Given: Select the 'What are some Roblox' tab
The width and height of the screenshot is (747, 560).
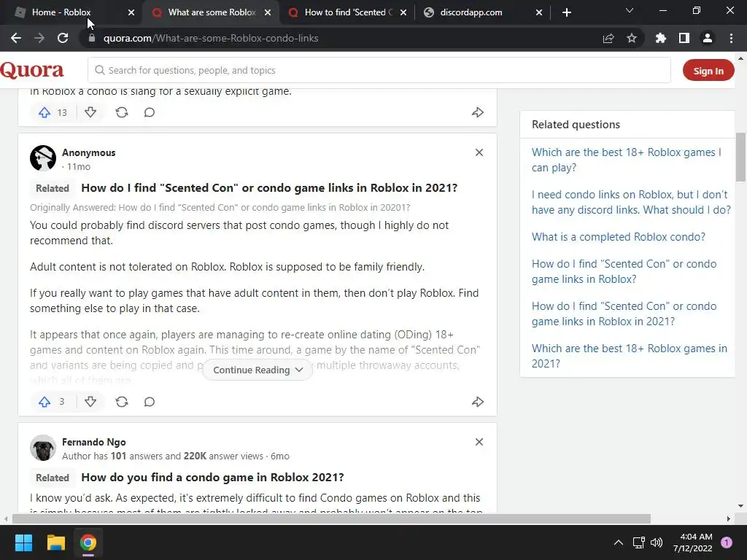Looking at the screenshot, I should 212,12.
